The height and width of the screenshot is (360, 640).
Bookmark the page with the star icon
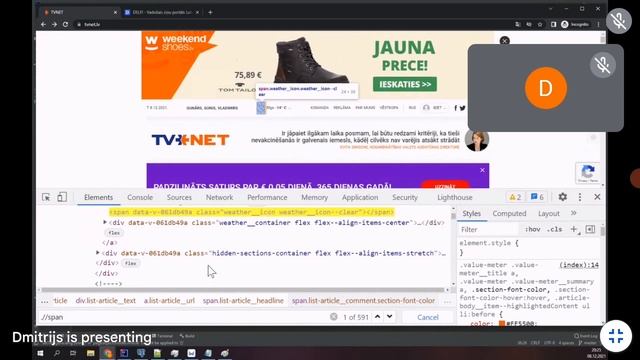tap(540, 24)
